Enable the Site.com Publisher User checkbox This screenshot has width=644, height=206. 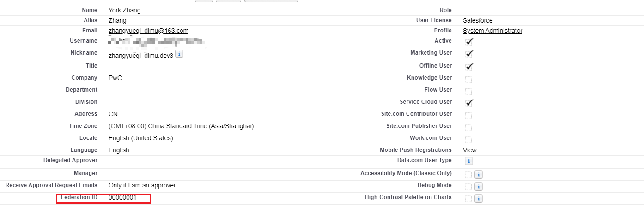(x=468, y=127)
